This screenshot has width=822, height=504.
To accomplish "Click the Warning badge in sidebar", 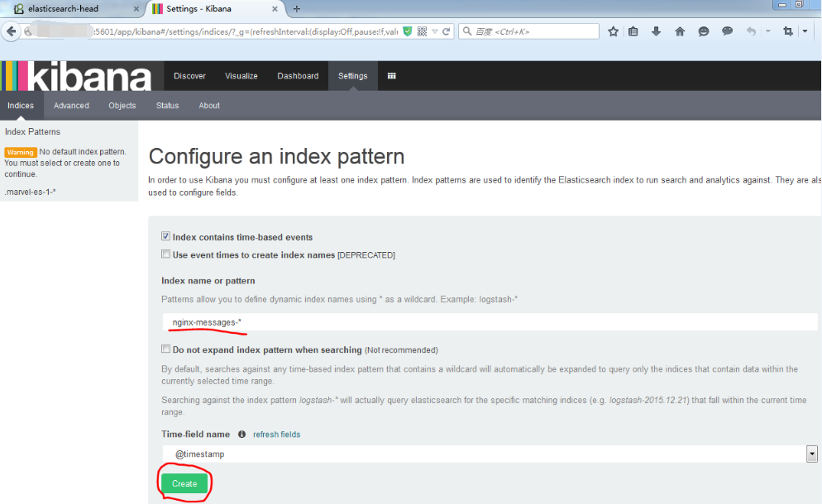I will pyautogui.click(x=21, y=152).
